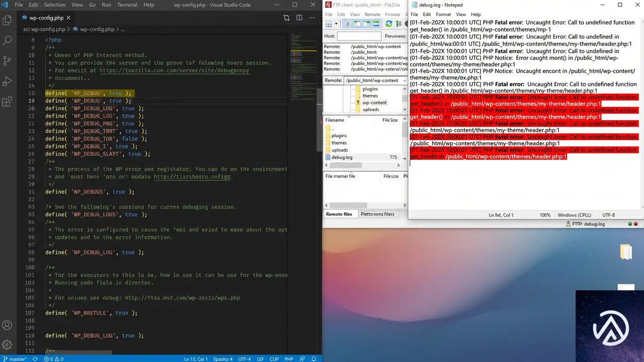Show errors and warnings count in status bar

53,359
